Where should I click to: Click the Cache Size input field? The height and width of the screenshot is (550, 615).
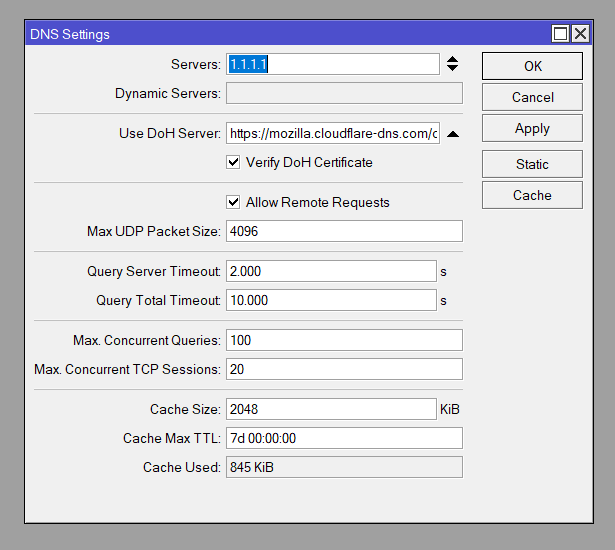point(331,409)
